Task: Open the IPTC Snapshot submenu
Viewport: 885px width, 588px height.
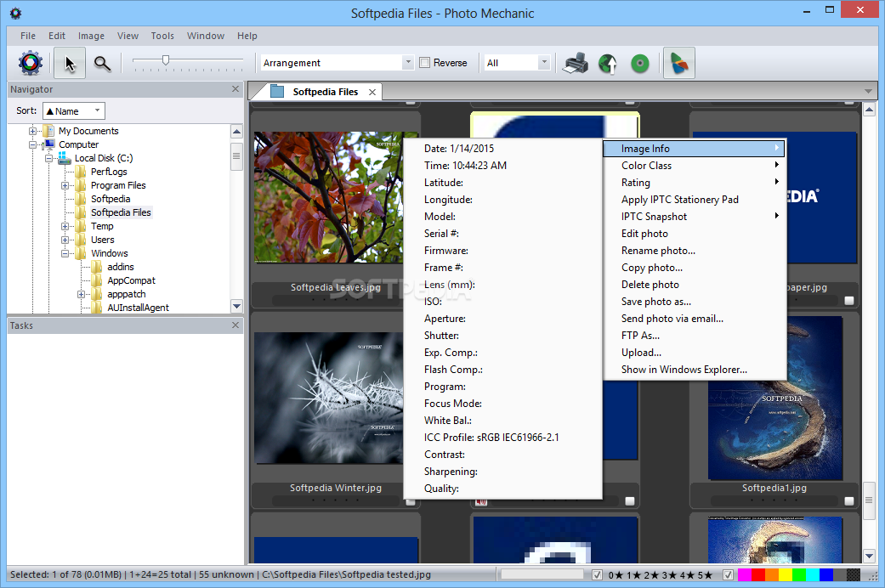Action: [x=695, y=216]
